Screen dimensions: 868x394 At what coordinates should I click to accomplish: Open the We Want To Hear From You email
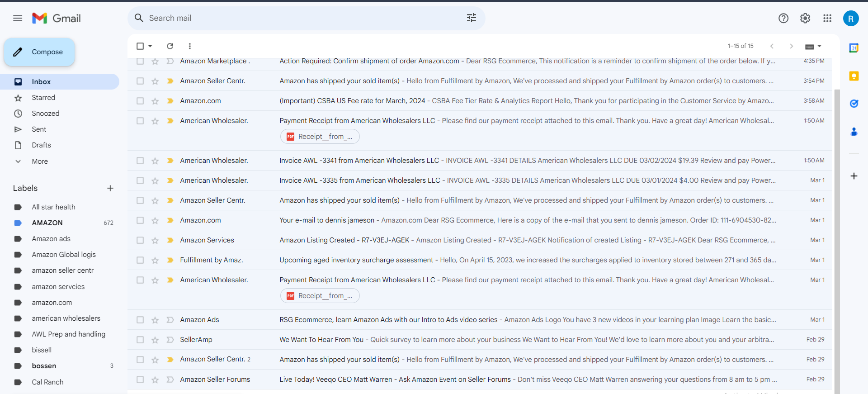coord(480,340)
